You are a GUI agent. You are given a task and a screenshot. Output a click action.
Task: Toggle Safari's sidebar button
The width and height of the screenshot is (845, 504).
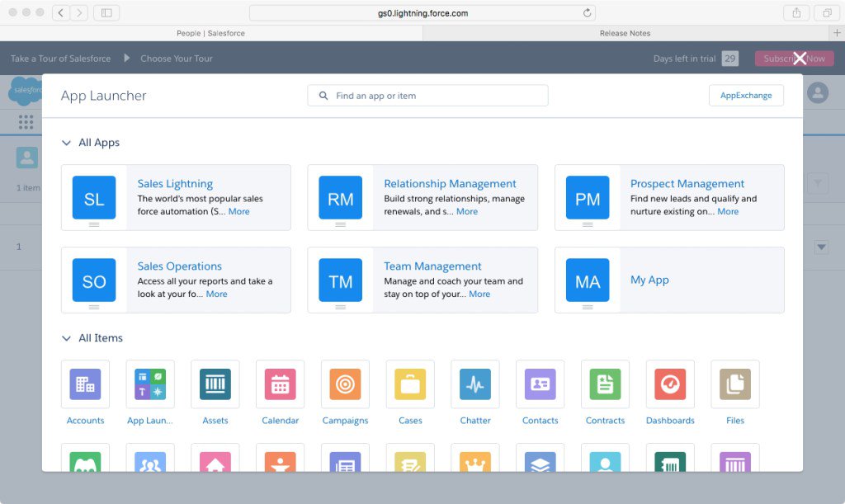pyautogui.click(x=106, y=13)
